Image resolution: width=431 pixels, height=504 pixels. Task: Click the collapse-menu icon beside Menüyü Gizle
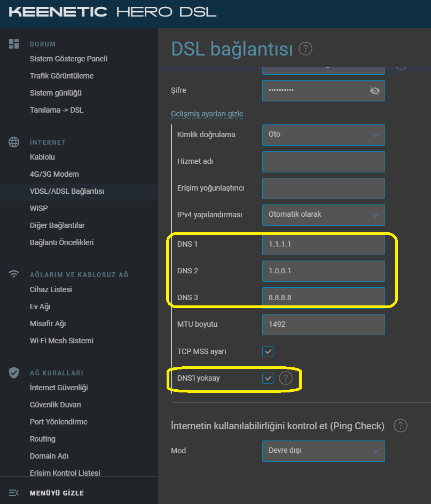[x=14, y=493]
